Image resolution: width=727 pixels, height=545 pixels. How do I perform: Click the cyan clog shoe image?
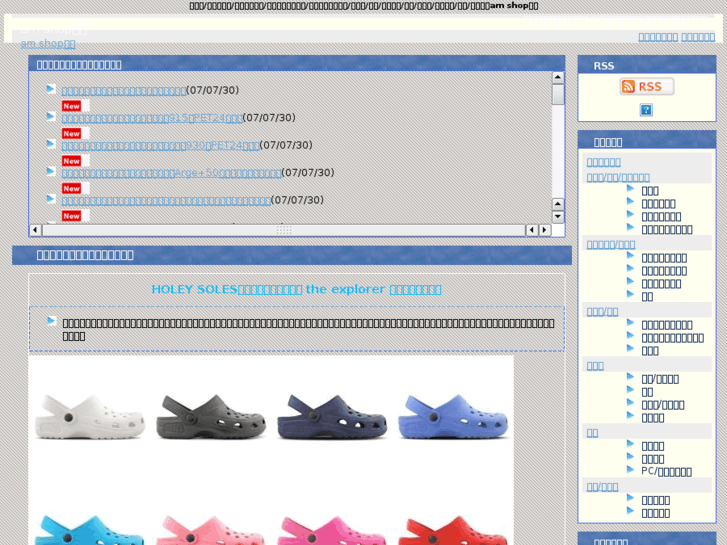tap(89, 529)
